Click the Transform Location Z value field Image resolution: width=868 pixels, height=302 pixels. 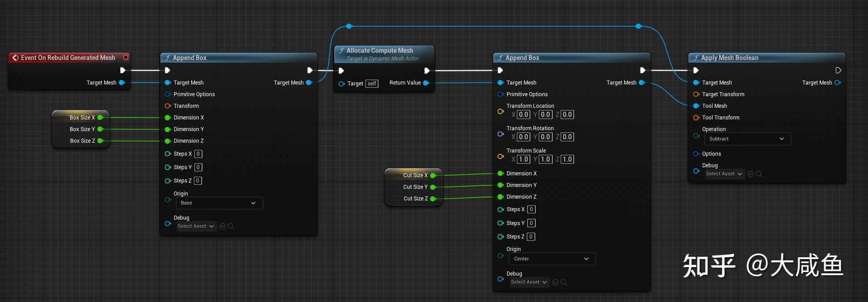pyautogui.click(x=567, y=115)
